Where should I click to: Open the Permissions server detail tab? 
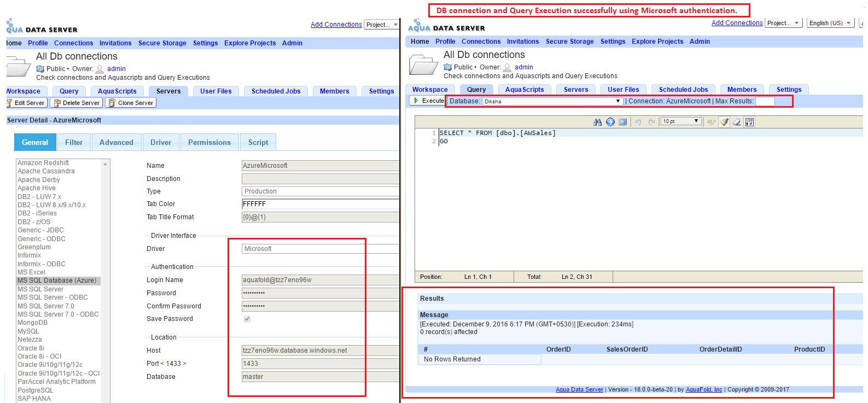click(209, 142)
